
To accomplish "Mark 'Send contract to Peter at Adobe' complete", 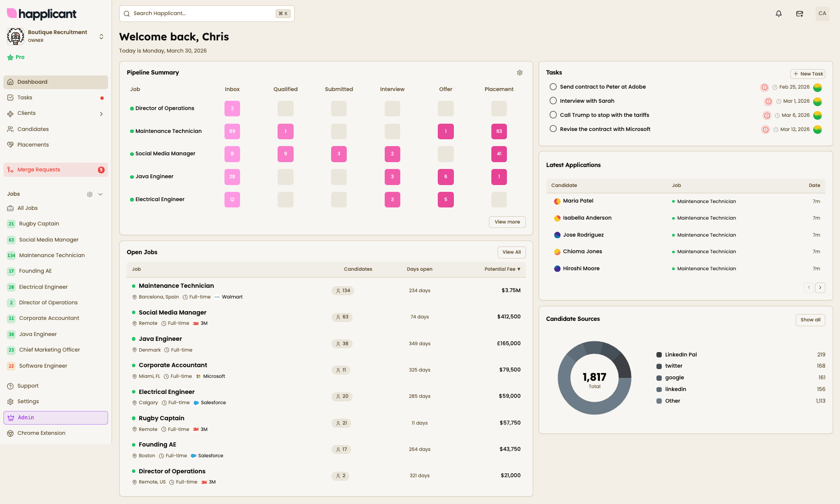I will [x=553, y=87].
